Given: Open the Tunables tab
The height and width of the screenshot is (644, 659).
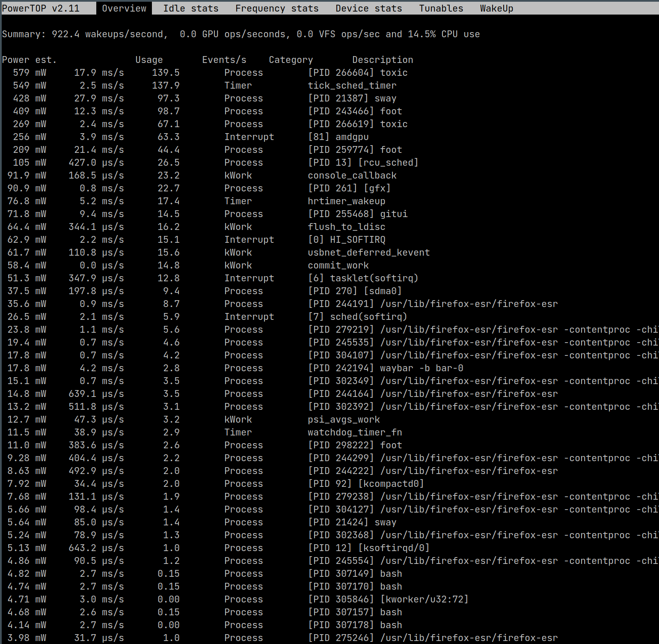Looking at the screenshot, I should click(441, 8).
